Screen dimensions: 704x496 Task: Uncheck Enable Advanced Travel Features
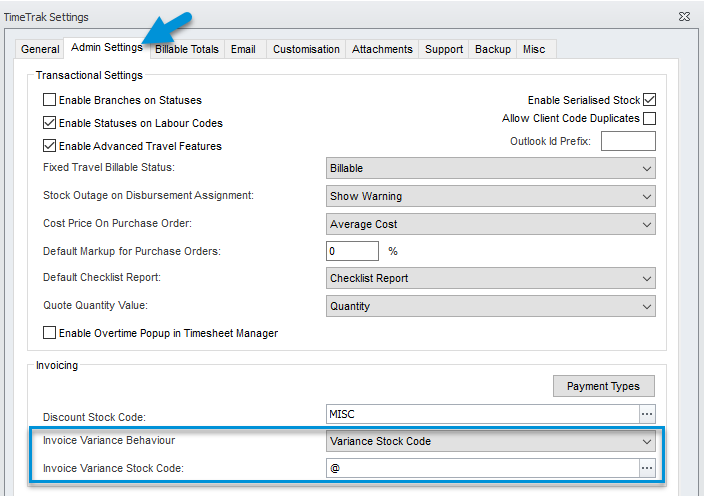[x=49, y=146]
